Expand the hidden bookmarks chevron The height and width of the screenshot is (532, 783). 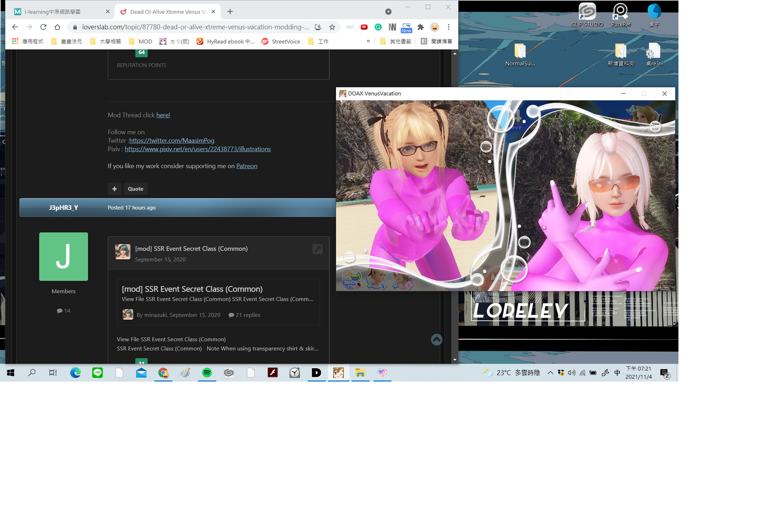pos(368,41)
